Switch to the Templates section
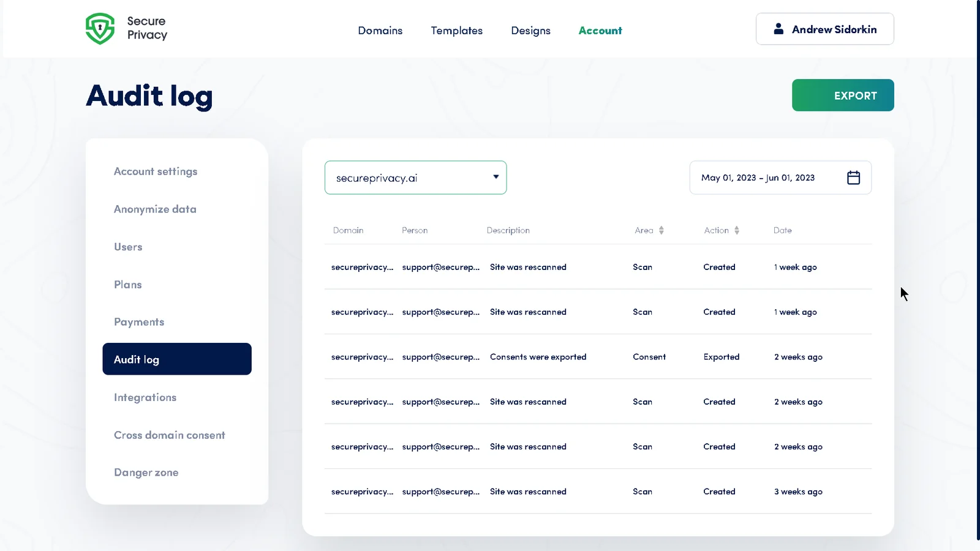 click(x=456, y=30)
